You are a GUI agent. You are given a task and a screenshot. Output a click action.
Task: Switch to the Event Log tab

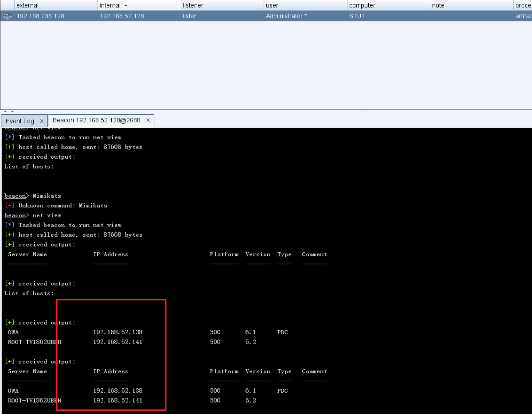coord(20,121)
